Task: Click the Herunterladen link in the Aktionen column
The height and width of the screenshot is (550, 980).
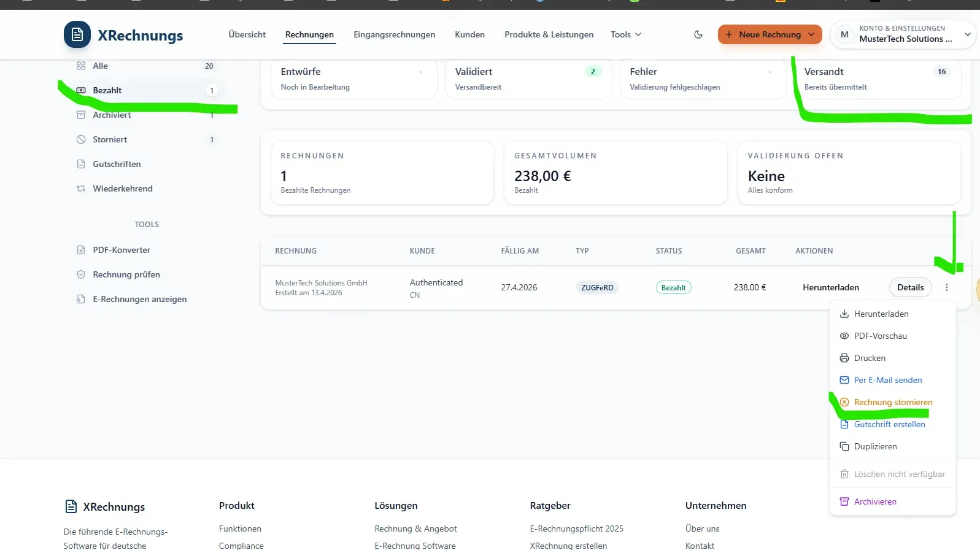Action: point(831,287)
